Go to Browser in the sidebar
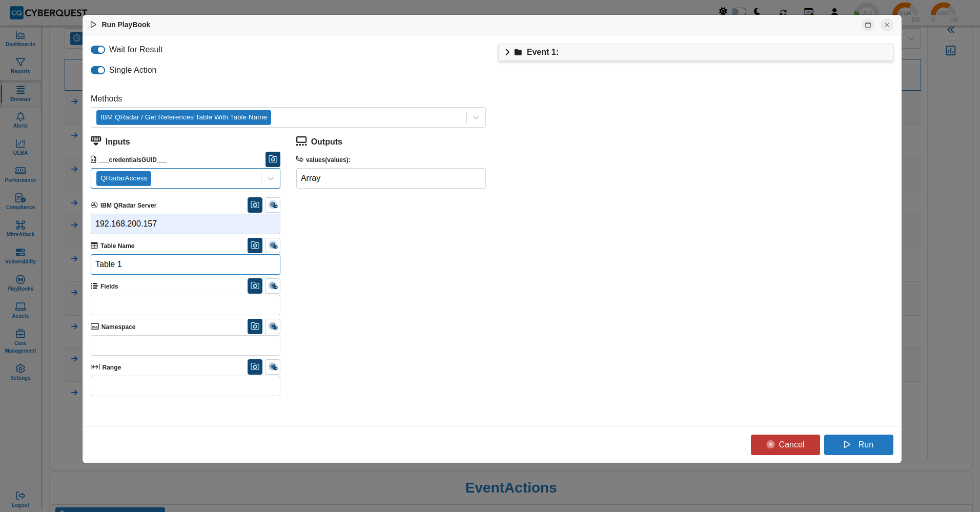The width and height of the screenshot is (980, 512). tap(21, 93)
